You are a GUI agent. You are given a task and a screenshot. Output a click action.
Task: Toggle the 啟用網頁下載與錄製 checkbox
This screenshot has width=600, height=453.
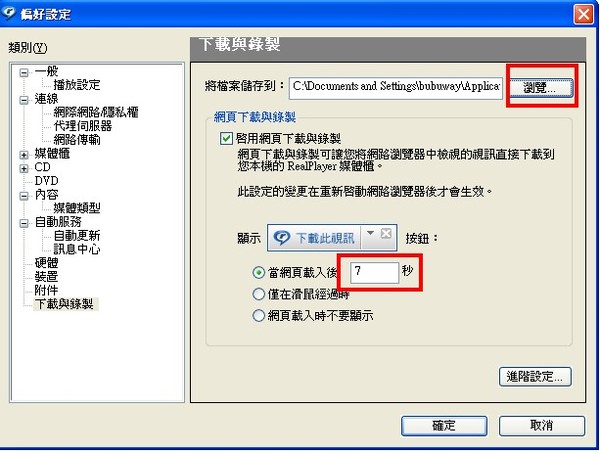click(226, 138)
